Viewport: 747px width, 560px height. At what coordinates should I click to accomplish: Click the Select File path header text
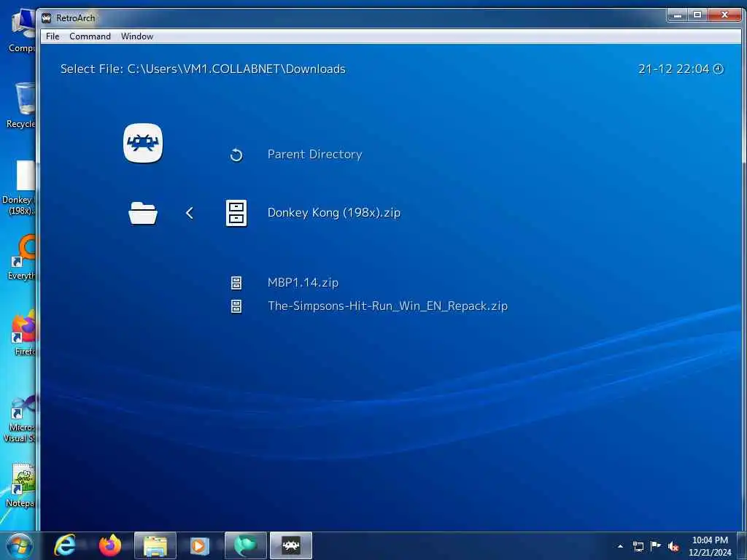point(203,69)
